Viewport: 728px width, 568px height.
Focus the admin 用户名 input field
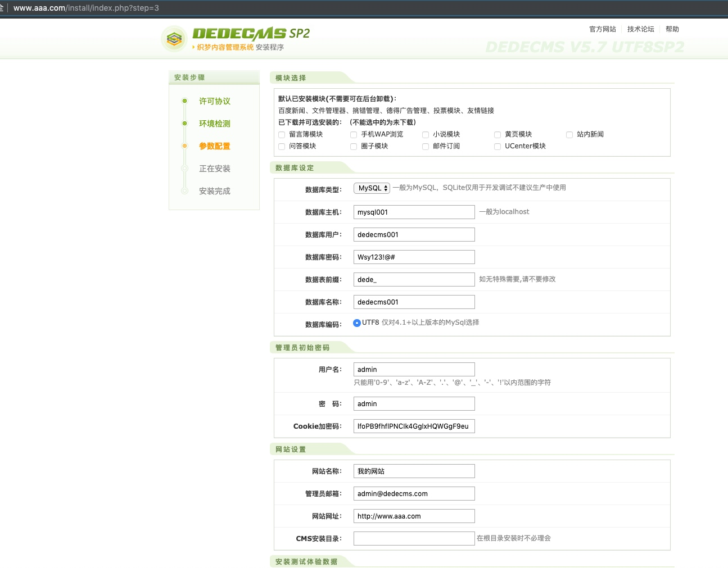click(x=414, y=369)
